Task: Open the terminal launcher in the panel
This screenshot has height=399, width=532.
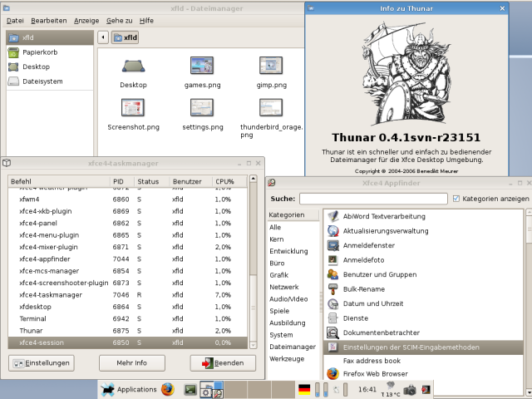Action: click(x=190, y=390)
